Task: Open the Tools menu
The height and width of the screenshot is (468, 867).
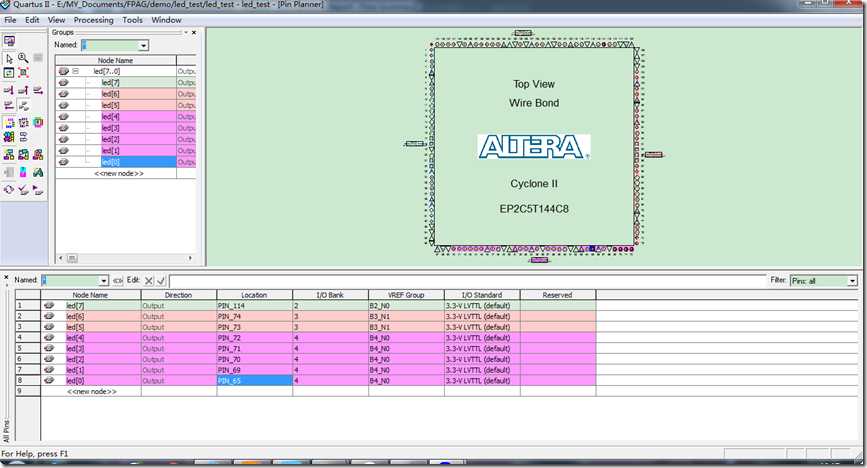Action: click(x=132, y=20)
